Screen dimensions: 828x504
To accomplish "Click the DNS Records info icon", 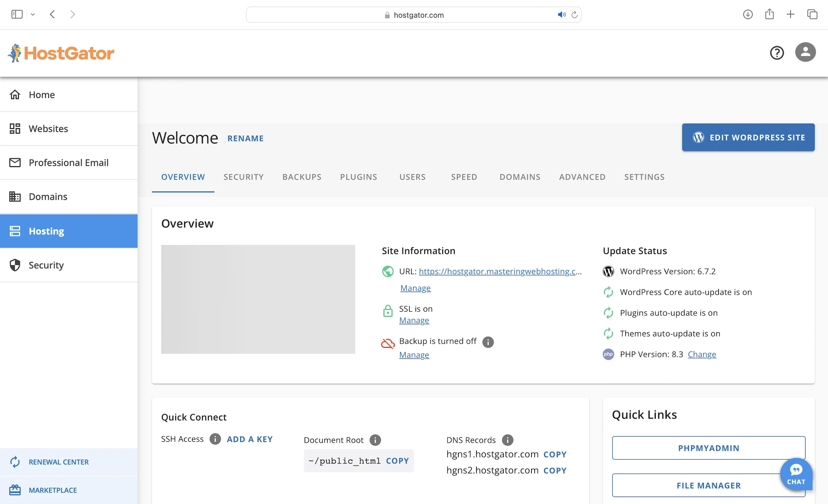I will 507,440.
